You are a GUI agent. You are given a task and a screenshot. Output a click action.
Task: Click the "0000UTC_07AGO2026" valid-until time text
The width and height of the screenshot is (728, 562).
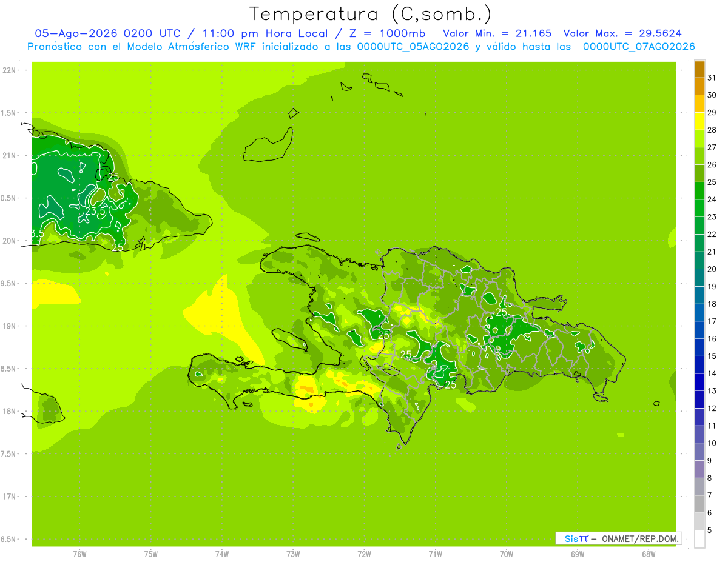(639, 47)
